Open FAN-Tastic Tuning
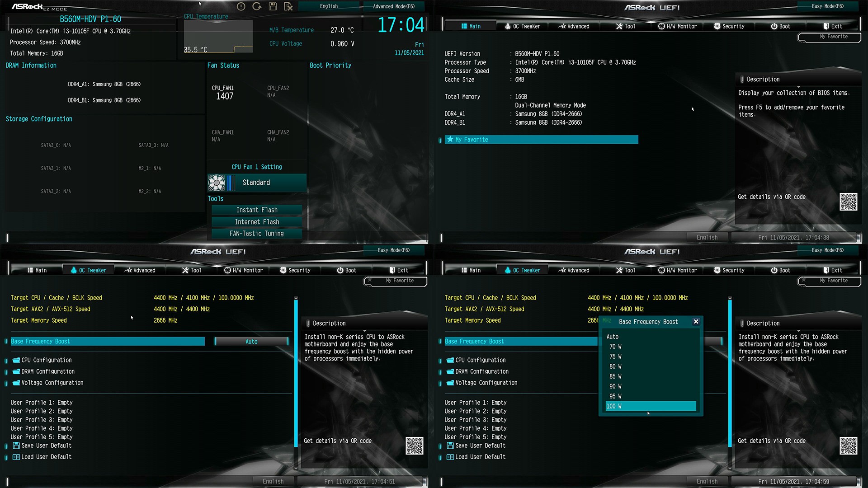 click(x=257, y=234)
